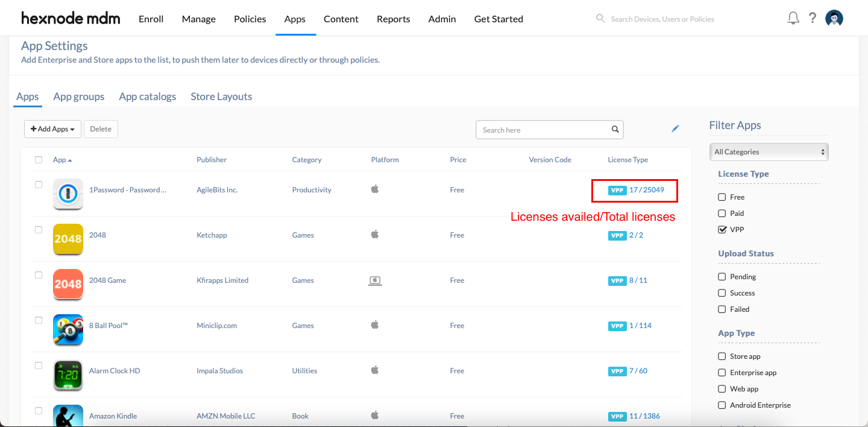Switch to the App catalogs tab

tap(148, 96)
